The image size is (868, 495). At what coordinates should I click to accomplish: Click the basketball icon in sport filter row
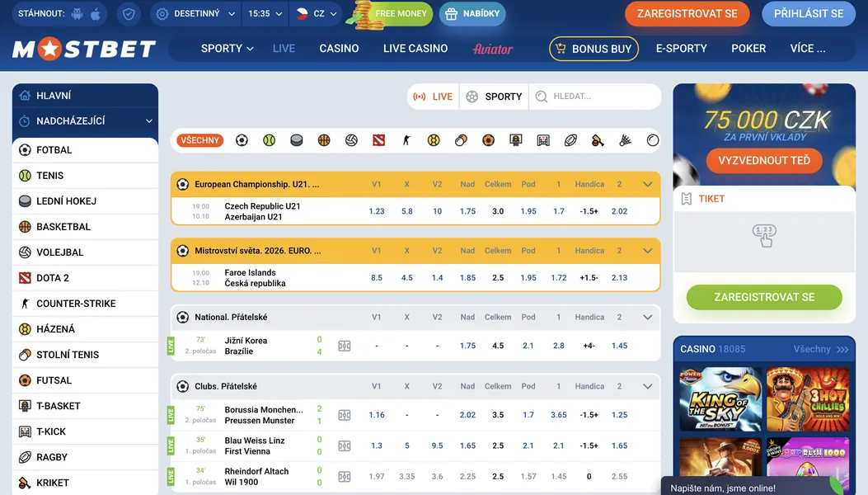coord(323,140)
